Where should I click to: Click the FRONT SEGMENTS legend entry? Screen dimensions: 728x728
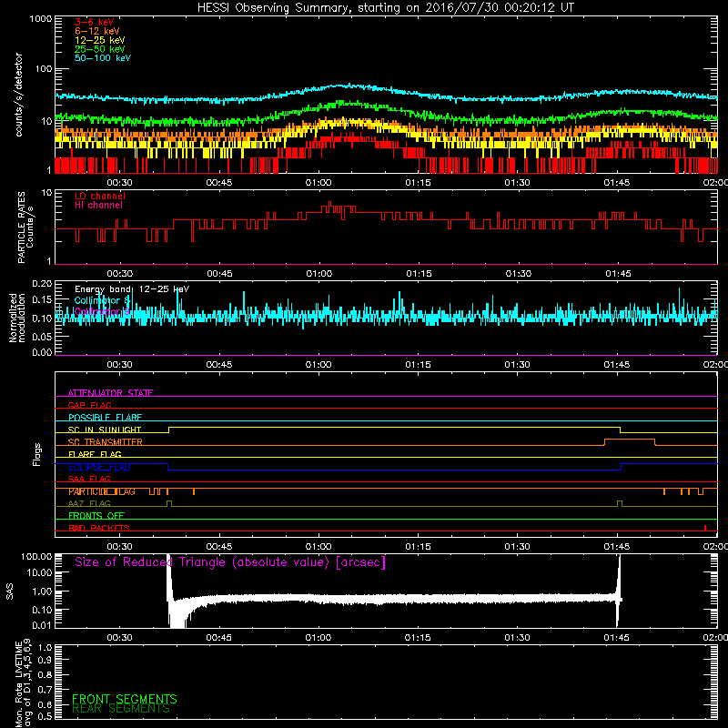click(125, 699)
